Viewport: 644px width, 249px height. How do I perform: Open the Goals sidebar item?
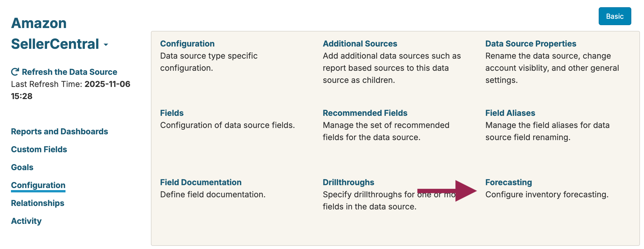click(x=22, y=167)
